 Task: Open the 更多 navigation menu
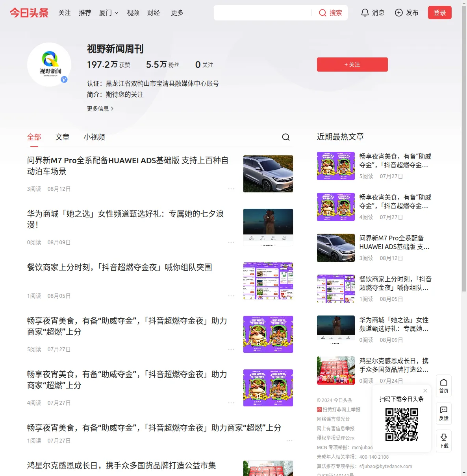[177, 13]
